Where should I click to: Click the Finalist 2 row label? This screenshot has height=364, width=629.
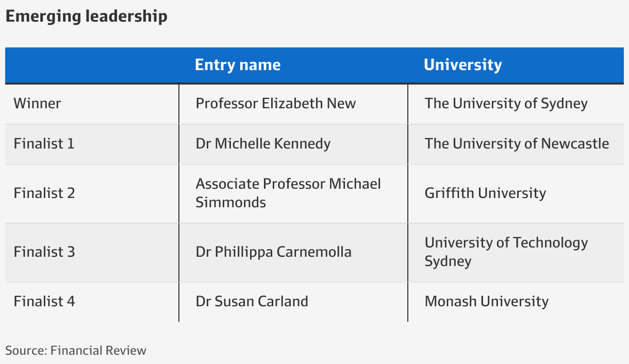pyautogui.click(x=44, y=193)
